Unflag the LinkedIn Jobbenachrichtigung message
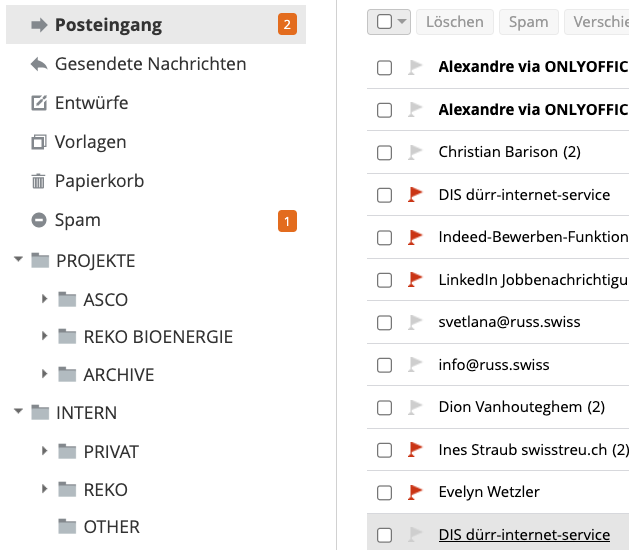The height and width of the screenshot is (550, 629). click(x=415, y=280)
